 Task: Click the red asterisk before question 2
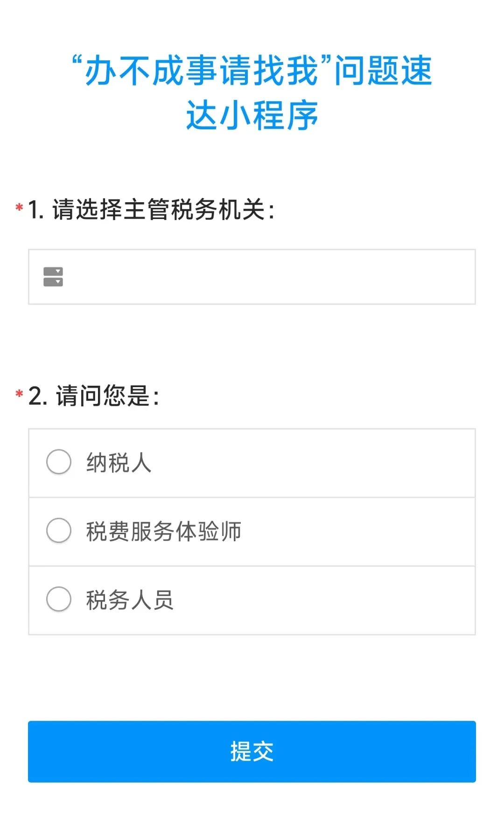tap(19, 394)
